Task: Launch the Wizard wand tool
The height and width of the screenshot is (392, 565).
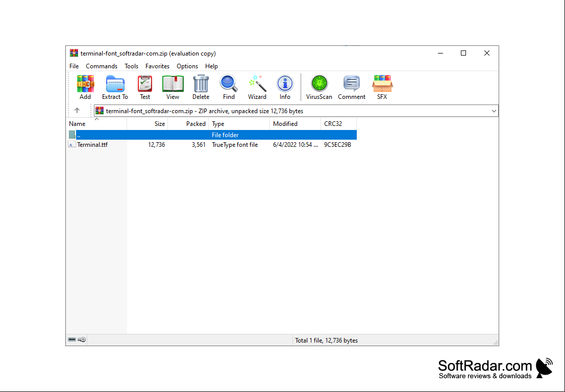Action: point(257,84)
